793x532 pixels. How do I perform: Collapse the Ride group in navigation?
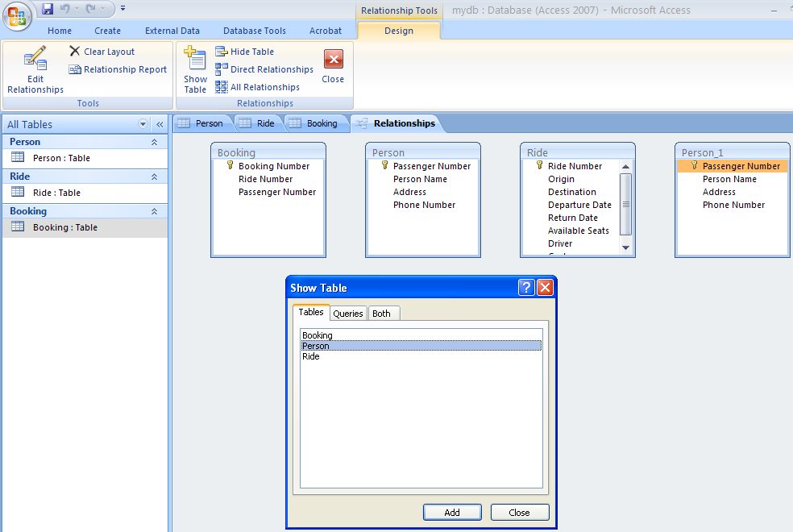[x=154, y=177]
